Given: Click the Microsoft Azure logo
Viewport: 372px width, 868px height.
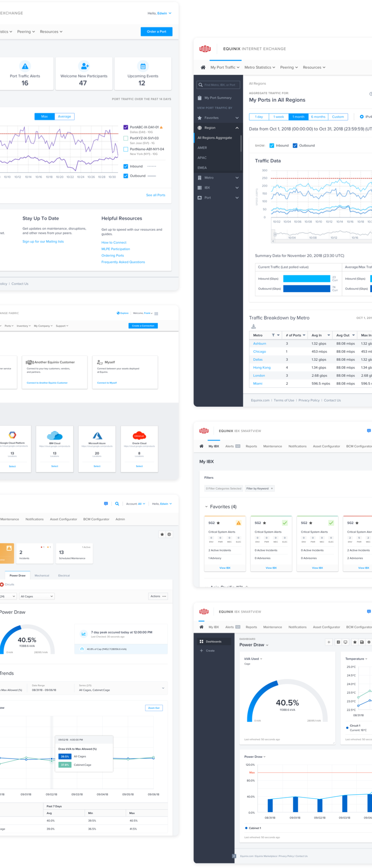Looking at the screenshot, I should pos(97,435).
